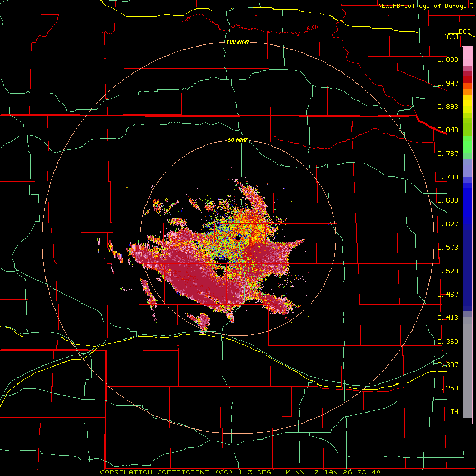Click the 0.413 color scale value
The width and height of the screenshot is (476, 476).
pyautogui.click(x=448, y=318)
